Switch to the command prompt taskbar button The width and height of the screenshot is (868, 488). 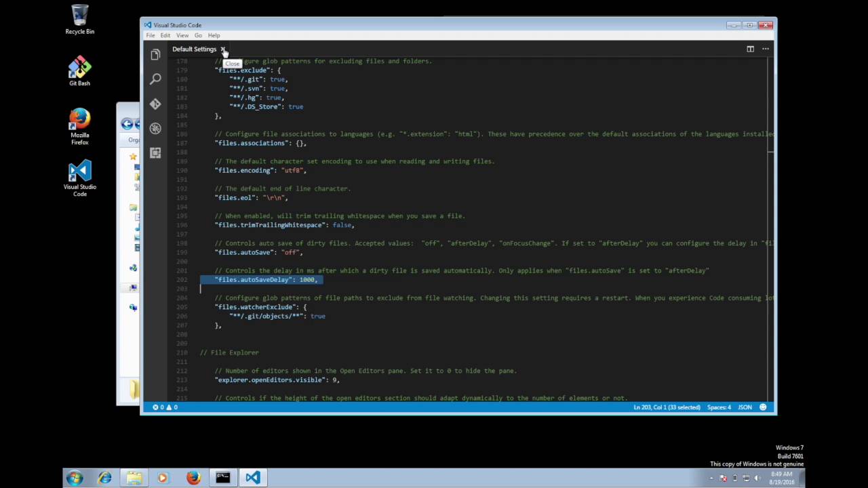(223, 478)
